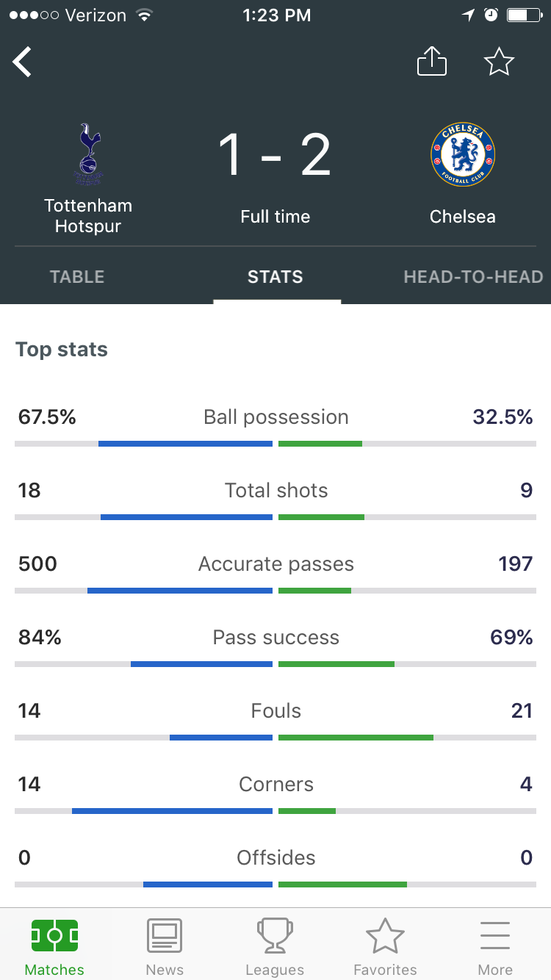The image size is (551, 980).
Task: Open the Matches pitch icon
Action: tap(54, 936)
